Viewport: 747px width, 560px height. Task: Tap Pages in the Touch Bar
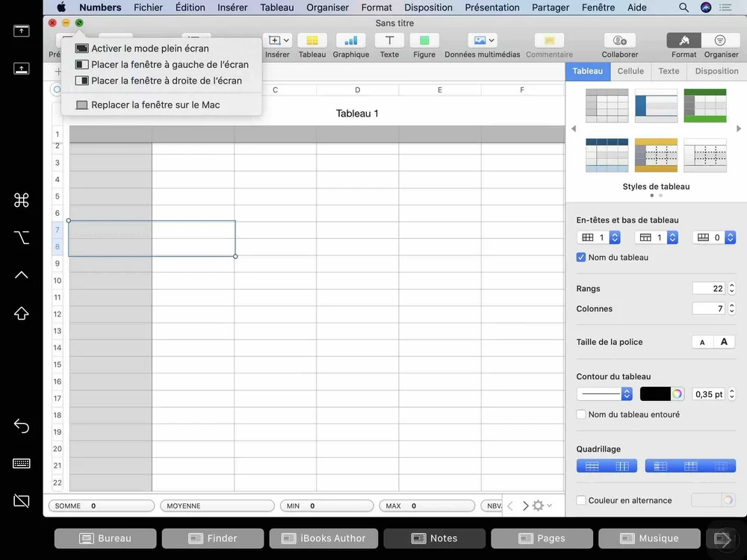pos(542,538)
